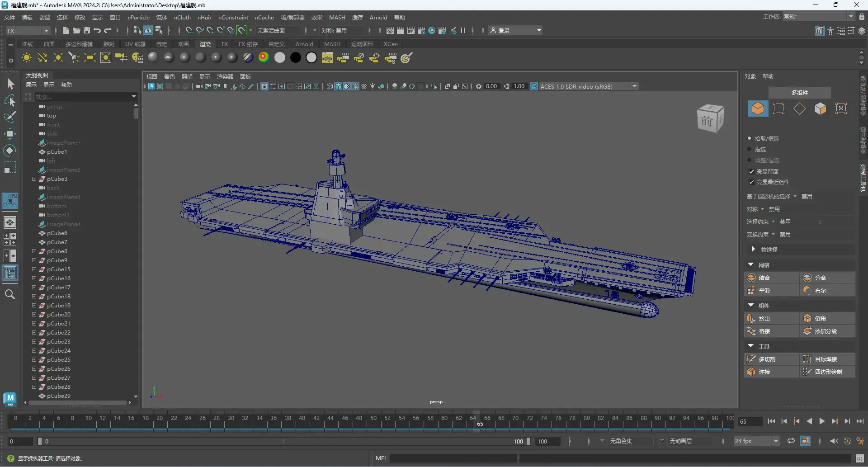Click the Bridge tool button
Screen dimensions: 868x467
click(771, 331)
